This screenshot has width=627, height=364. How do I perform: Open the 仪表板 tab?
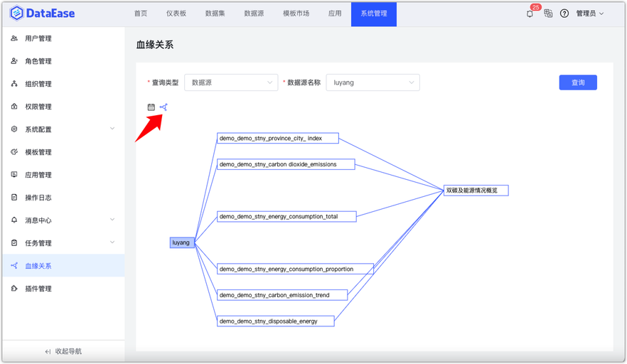(x=176, y=14)
